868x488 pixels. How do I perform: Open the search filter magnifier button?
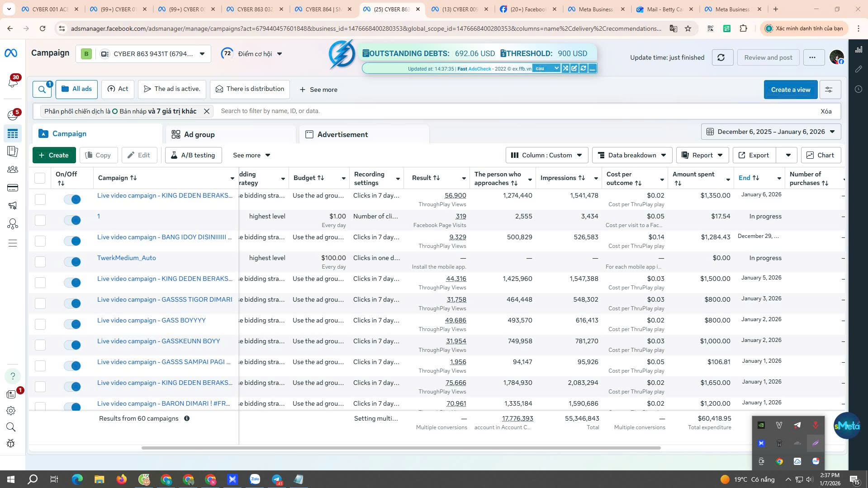42,90
